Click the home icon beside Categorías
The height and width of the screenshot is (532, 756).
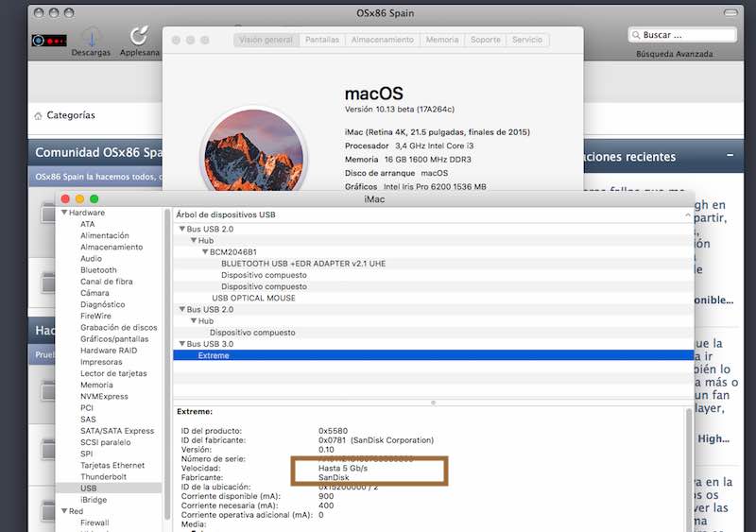click(x=38, y=116)
